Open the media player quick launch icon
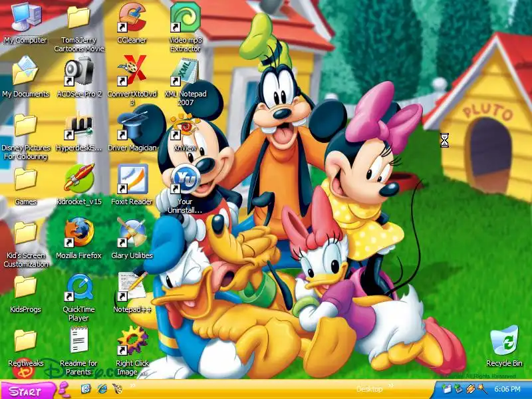This screenshot has height=399, width=532. tap(118, 389)
